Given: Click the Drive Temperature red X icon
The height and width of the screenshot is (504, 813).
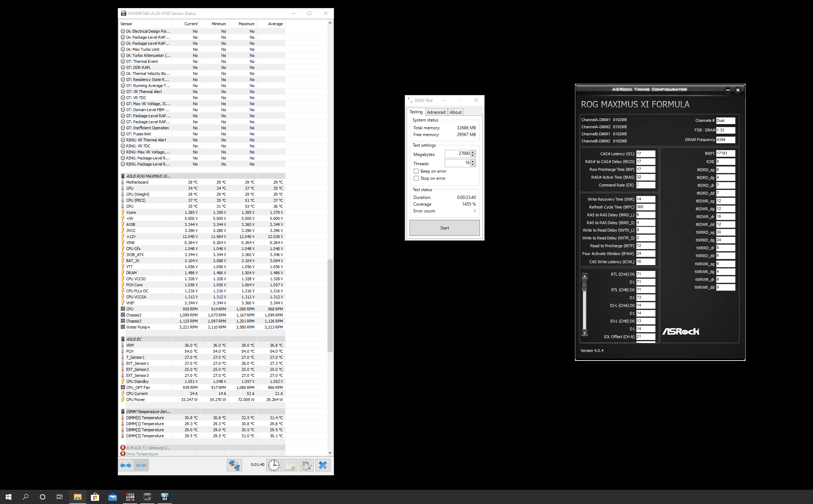Looking at the screenshot, I should click(123, 454).
